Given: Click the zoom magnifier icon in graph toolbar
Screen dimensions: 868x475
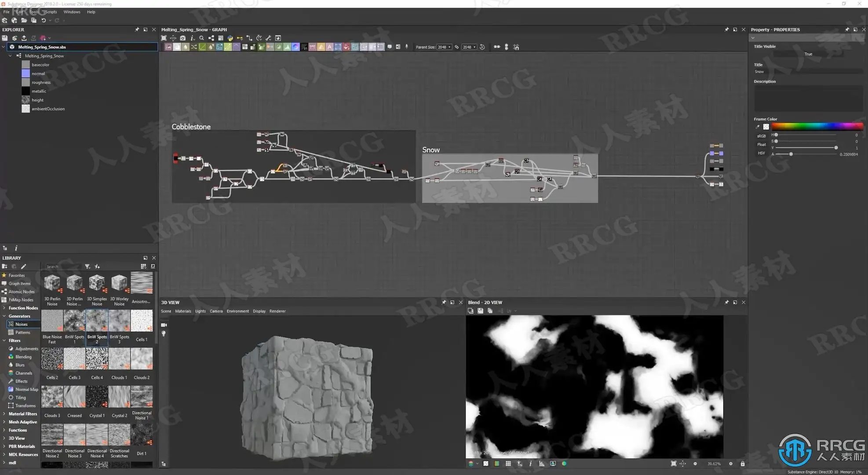Looking at the screenshot, I should (x=202, y=38).
